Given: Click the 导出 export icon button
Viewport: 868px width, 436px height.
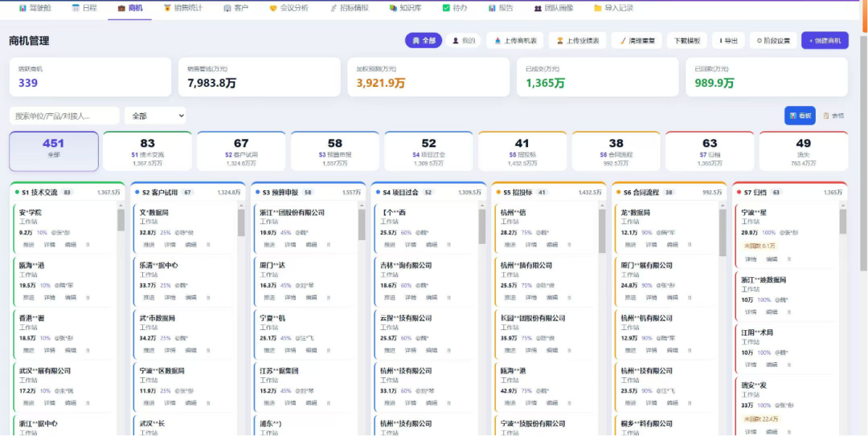Looking at the screenshot, I should [728, 40].
